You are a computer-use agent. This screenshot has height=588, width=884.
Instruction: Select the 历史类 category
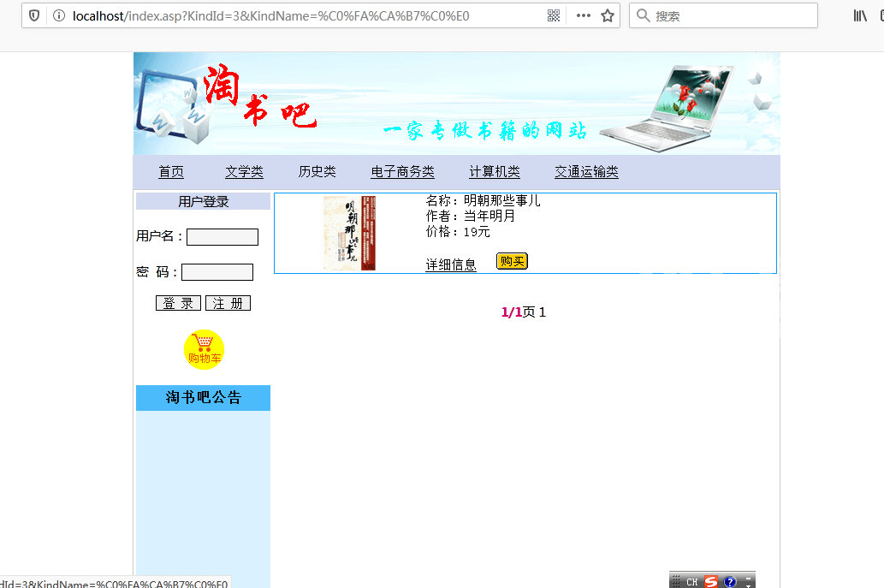click(317, 172)
